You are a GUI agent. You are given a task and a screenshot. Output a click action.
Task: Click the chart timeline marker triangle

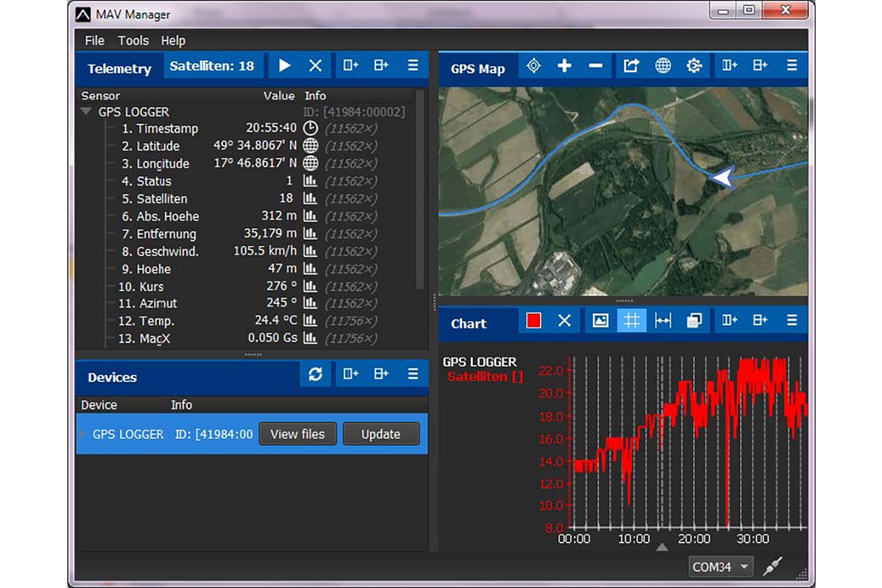(661, 547)
